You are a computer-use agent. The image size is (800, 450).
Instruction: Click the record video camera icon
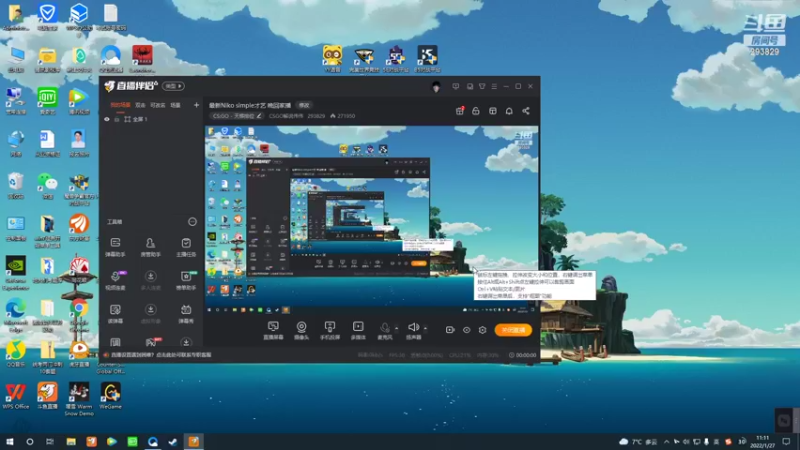coord(450,330)
